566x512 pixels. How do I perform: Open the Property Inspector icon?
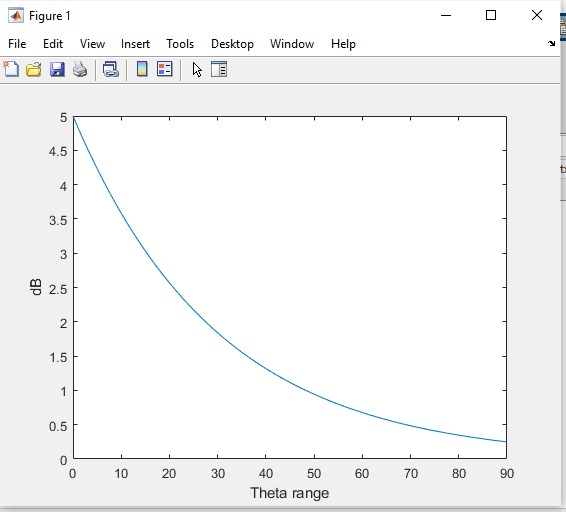click(219, 69)
